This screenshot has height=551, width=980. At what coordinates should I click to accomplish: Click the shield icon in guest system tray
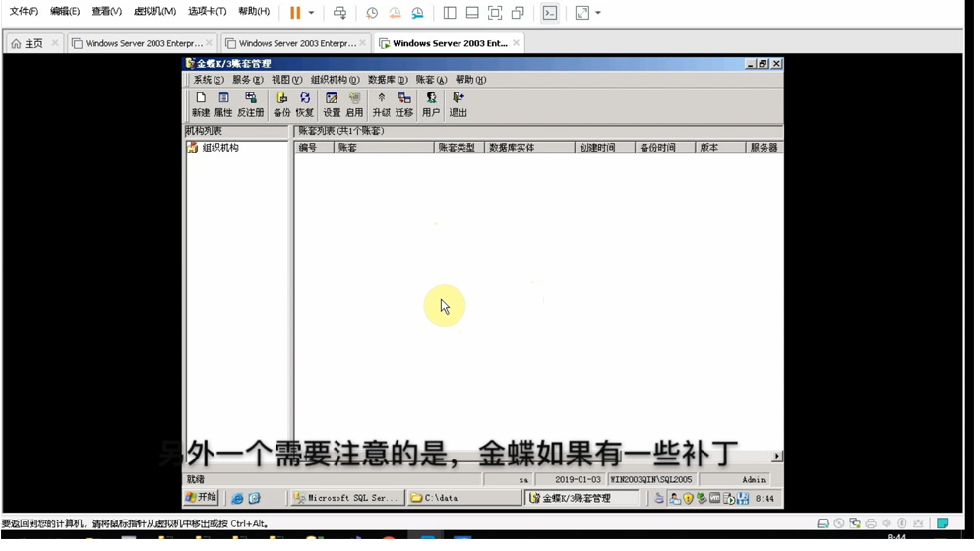point(688,498)
